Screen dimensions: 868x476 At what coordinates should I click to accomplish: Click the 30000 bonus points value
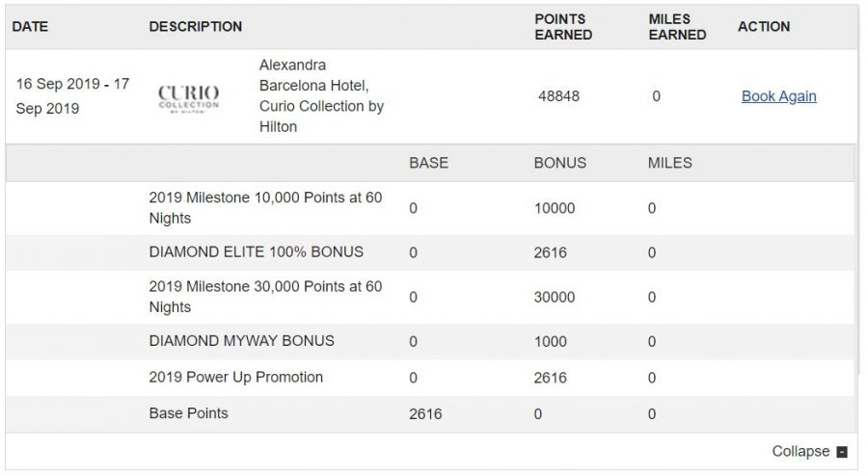coord(555,298)
